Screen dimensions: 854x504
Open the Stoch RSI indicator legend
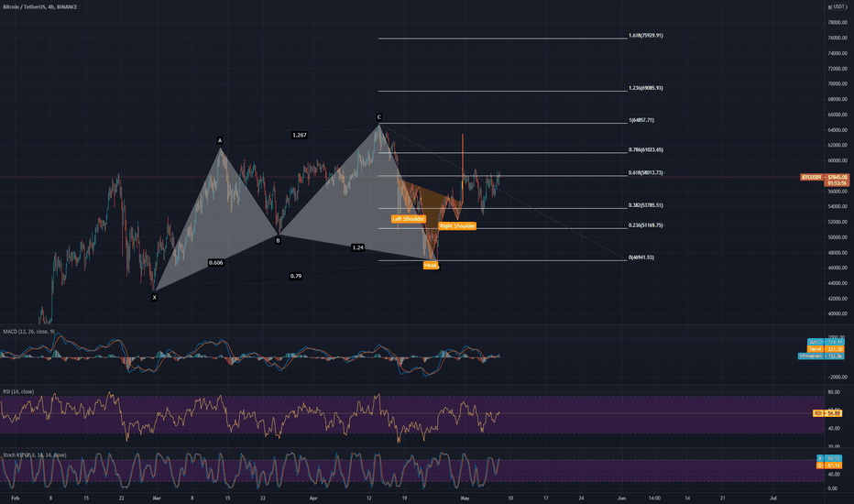(34, 455)
